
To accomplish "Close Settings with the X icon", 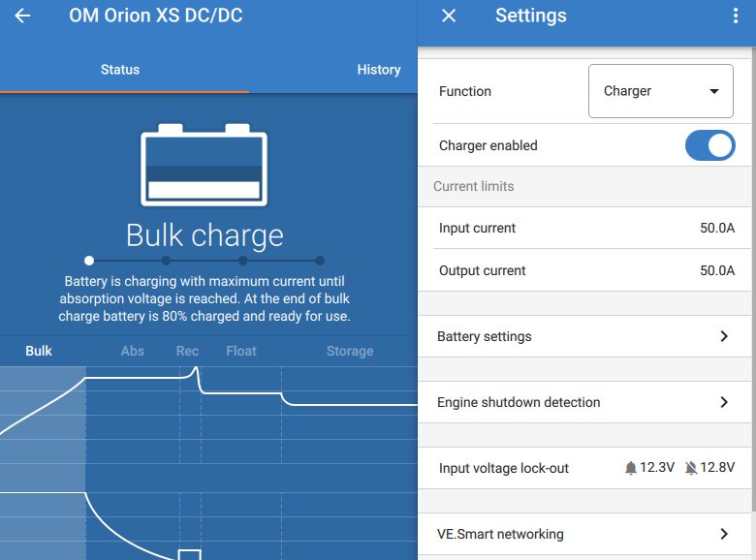I will (449, 16).
